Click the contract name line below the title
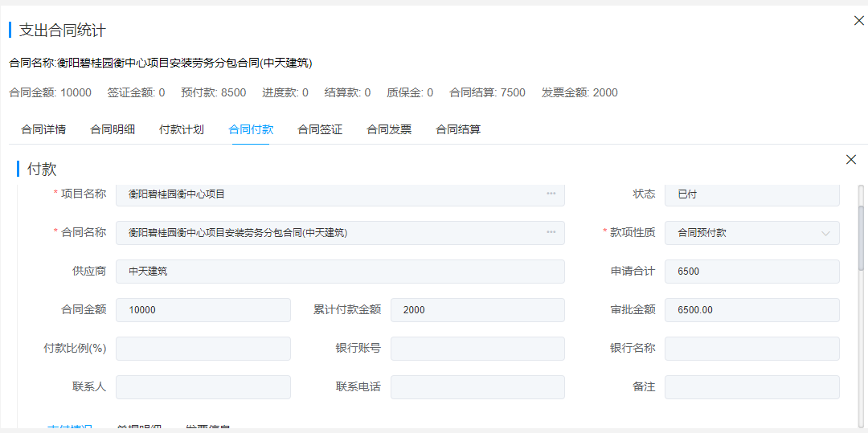Image resolution: width=868 pixels, height=433 pixels. [x=161, y=63]
